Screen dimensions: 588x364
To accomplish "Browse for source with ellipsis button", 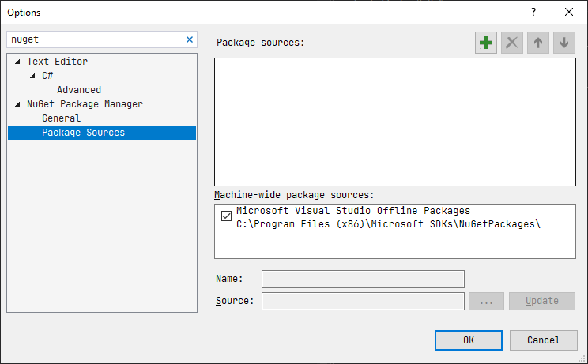I will click(x=486, y=301).
